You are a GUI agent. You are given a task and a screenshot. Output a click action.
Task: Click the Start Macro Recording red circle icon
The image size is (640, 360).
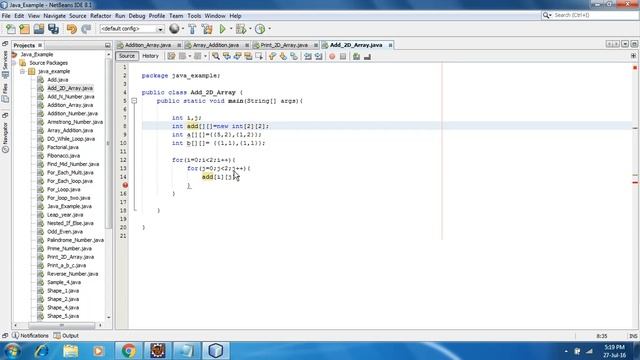tap(332, 56)
